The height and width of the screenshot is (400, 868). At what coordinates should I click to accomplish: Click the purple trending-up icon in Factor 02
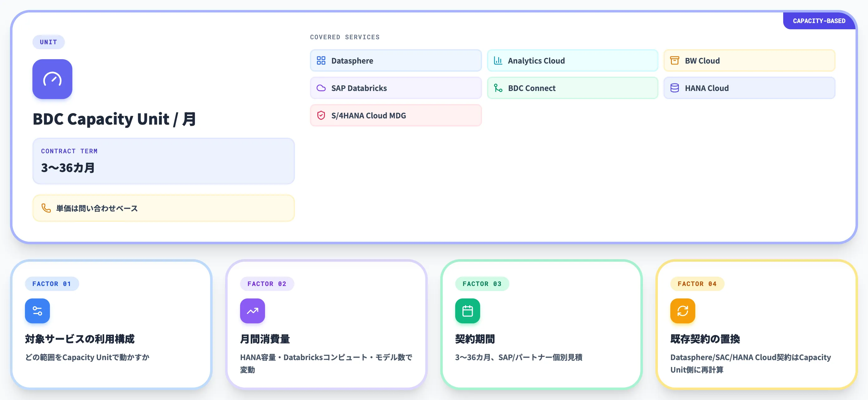click(x=252, y=311)
